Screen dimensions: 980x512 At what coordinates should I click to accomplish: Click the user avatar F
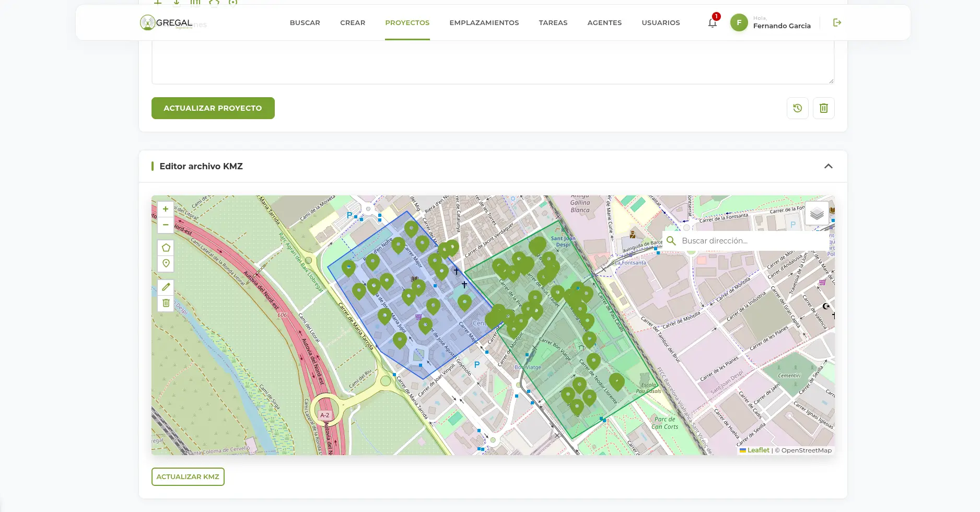pyautogui.click(x=739, y=22)
